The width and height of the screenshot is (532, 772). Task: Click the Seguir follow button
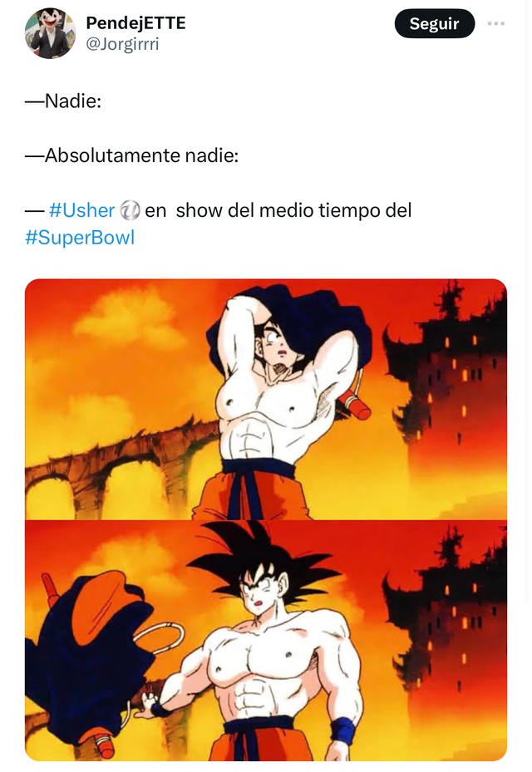coord(434,23)
